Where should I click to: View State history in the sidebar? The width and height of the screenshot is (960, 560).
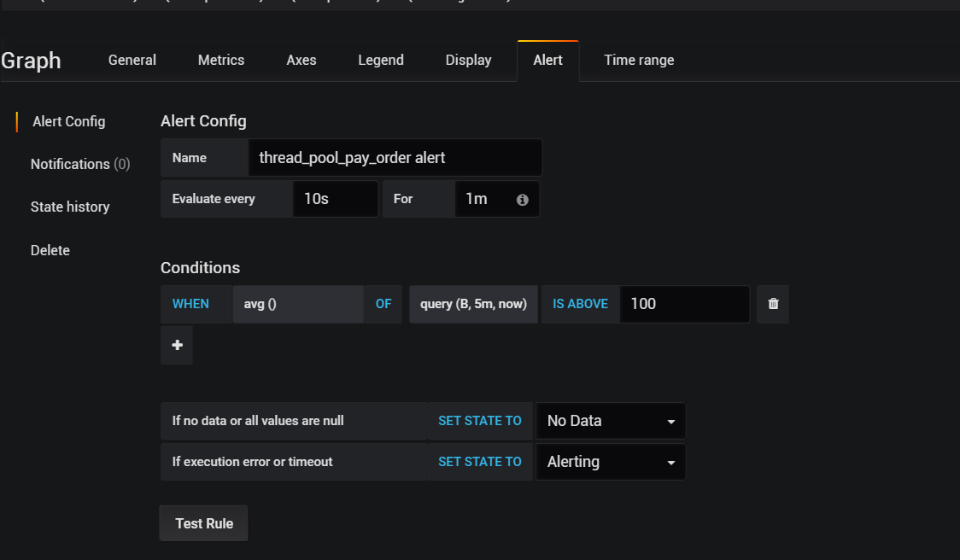pyautogui.click(x=70, y=207)
